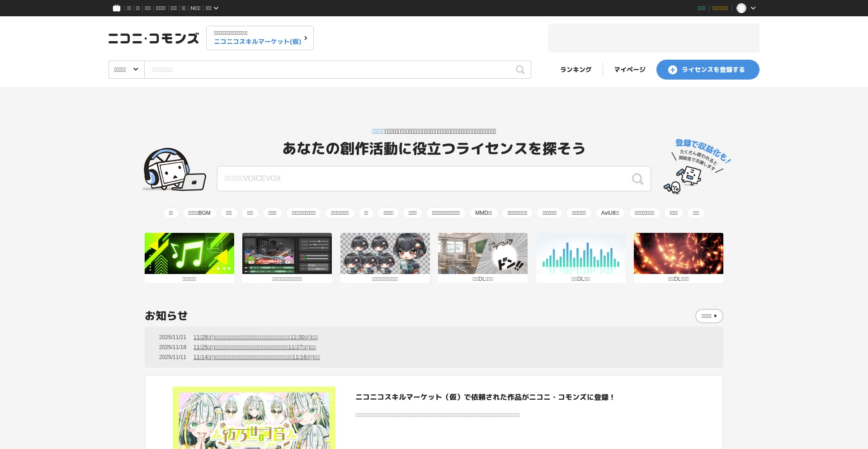The width and height of the screenshot is (868, 449).
Task: Click the niconico TV icon in top bar
Action: point(117,8)
